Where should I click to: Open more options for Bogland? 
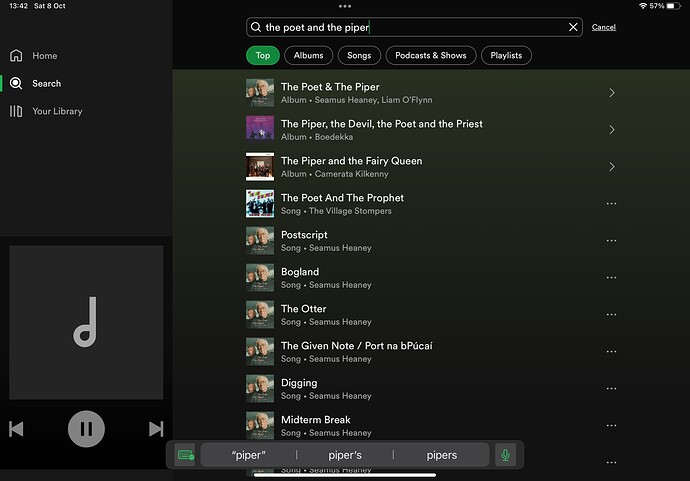[611, 278]
